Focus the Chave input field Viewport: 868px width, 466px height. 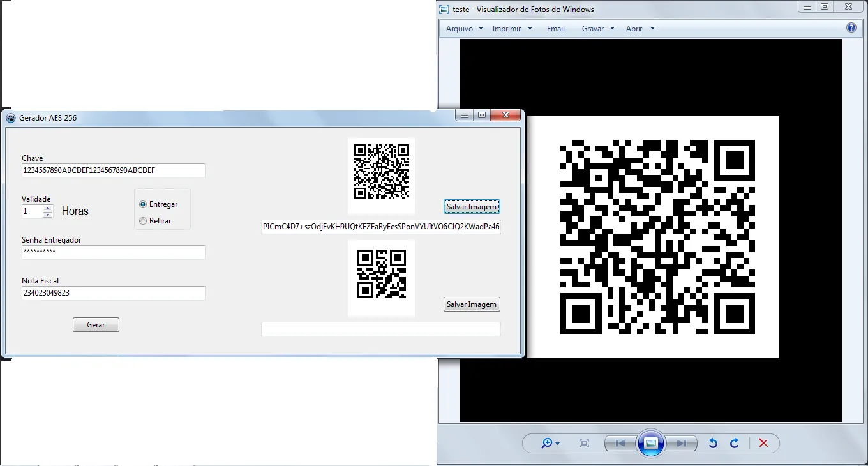[x=114, y=170]
